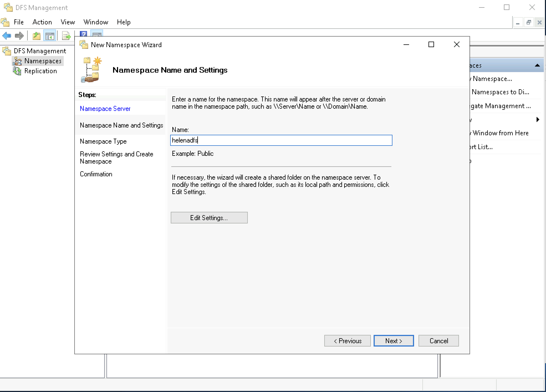Viewport: 546px width, 392px height.
Task: Select the Namespaces node icon in the tree
Action: click(x=17, y=61)
